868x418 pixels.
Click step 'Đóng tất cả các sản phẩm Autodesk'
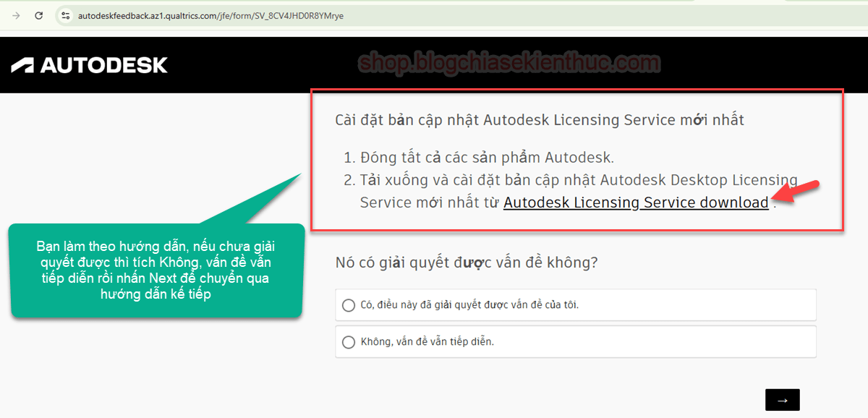coord(486,157)
